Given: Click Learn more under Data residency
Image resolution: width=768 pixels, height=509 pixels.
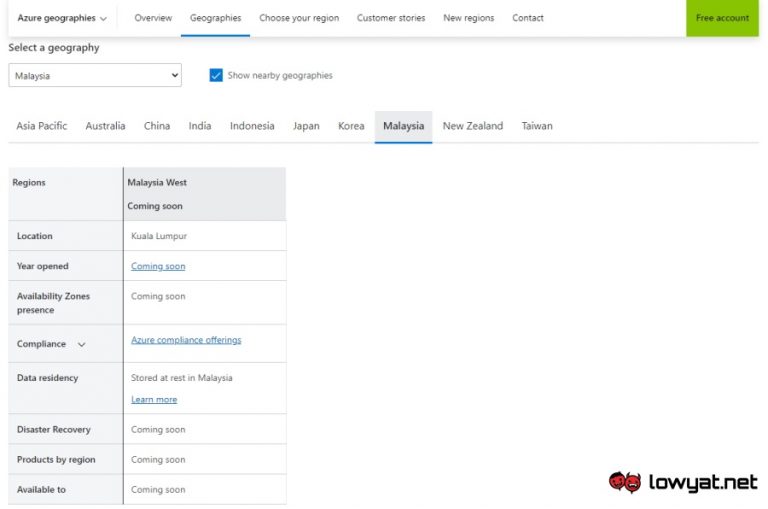Looking at the screenshot, I should [x=154, y=400].
